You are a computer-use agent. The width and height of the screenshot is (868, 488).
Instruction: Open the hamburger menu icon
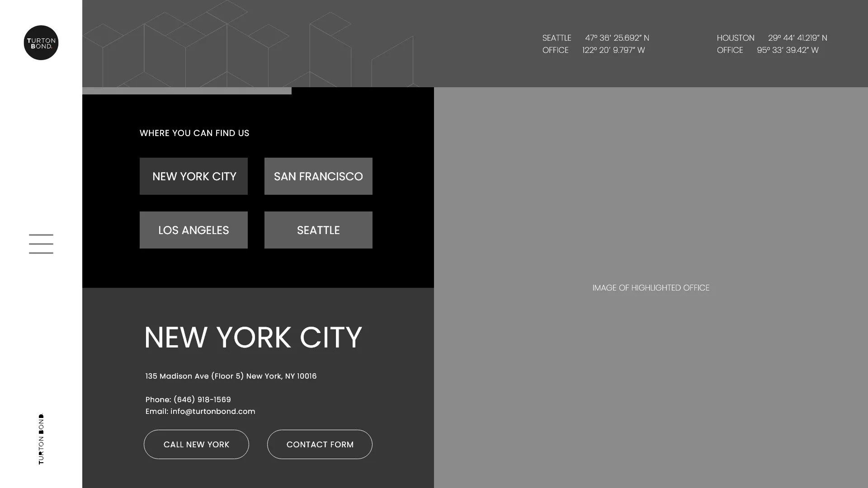click(41, 244)
